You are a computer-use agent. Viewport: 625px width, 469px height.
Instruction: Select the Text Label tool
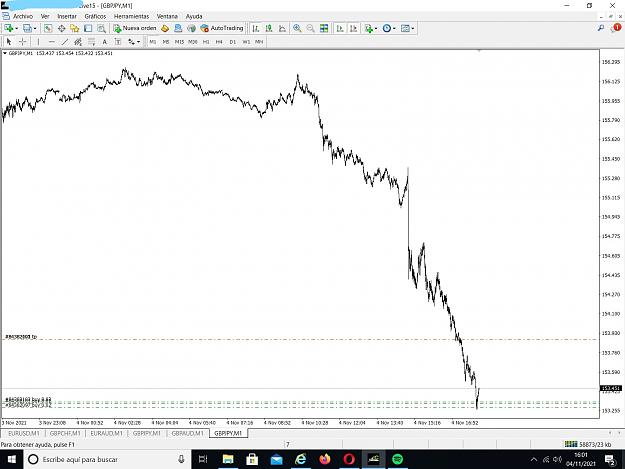[118, 41]
